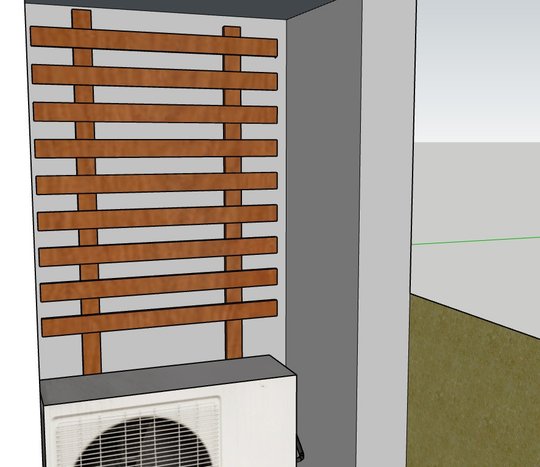540x467 pixels.
Task: Select the left vertical wooden post
Action: (86, 192)
